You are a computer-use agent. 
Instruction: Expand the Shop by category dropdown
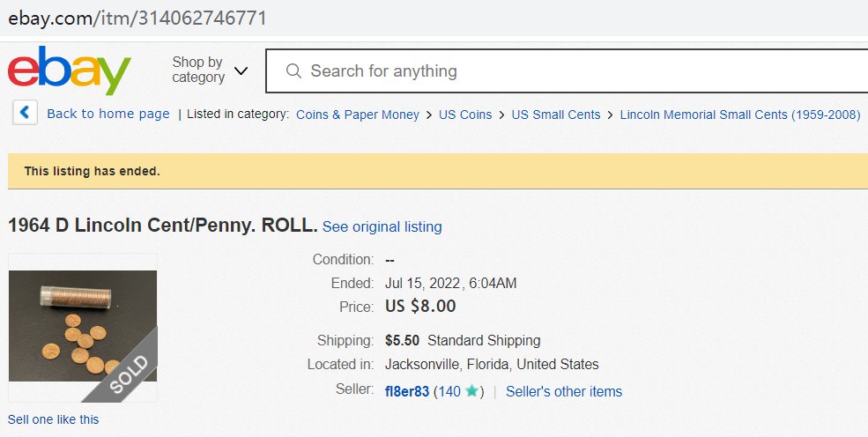coord(197,70)
